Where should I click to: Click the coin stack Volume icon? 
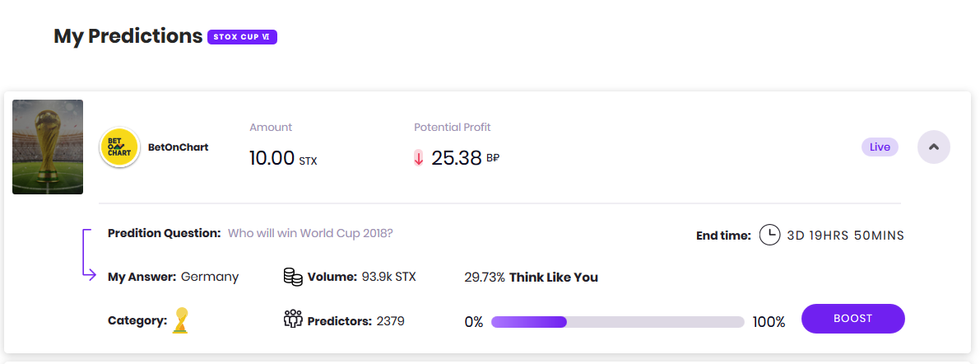coord(293,277)
